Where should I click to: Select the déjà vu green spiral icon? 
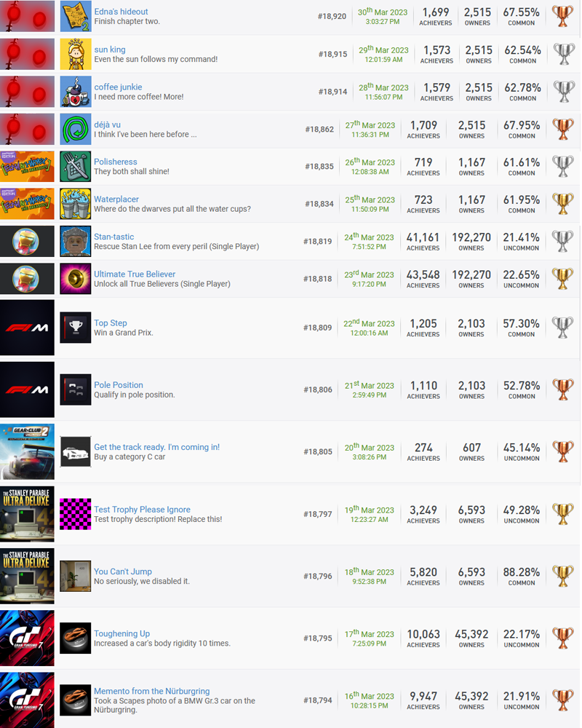coord(76,129)
